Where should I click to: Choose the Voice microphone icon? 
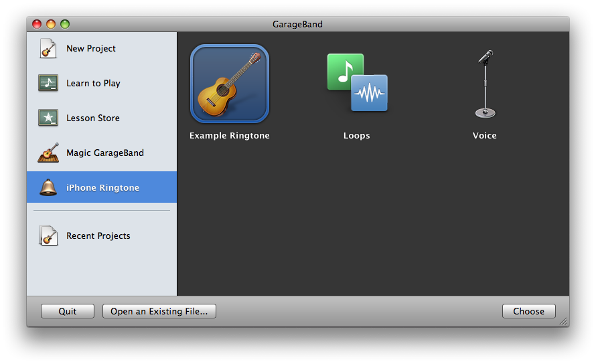[486, 84]
